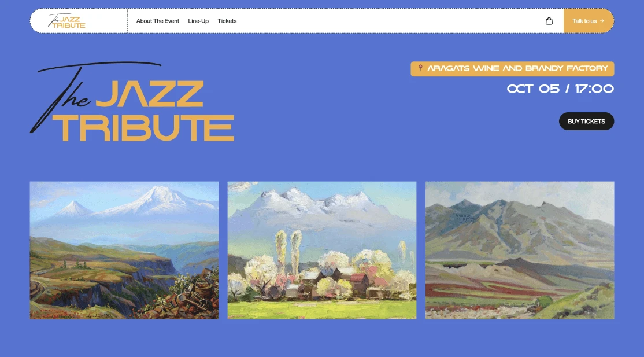Click the Talk to us button

[x=589, y=21]
